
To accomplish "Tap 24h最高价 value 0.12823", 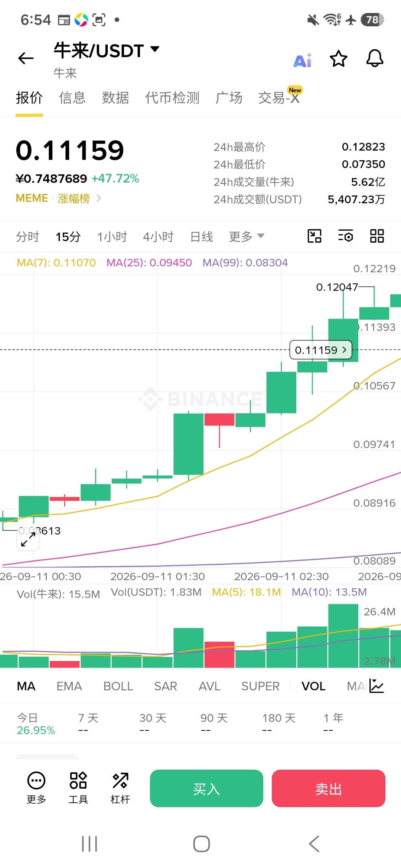I will pos(363,147).
